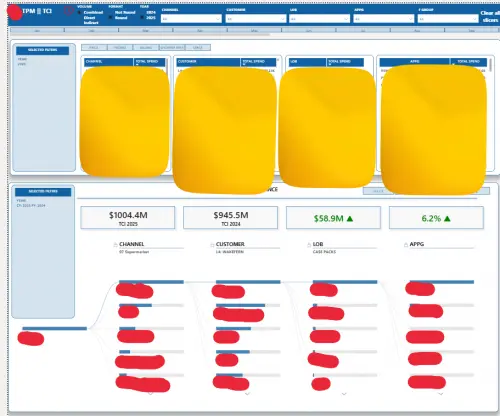500x416 pixels.
Task: Click the 'CASE PACKS' label
Action: (x=324, y=252)
